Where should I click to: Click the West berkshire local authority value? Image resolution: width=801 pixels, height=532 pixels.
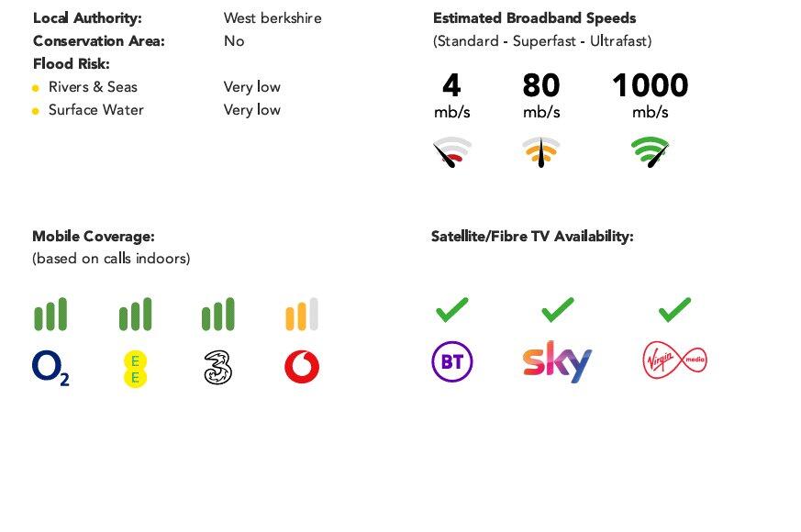coord(273,18)
